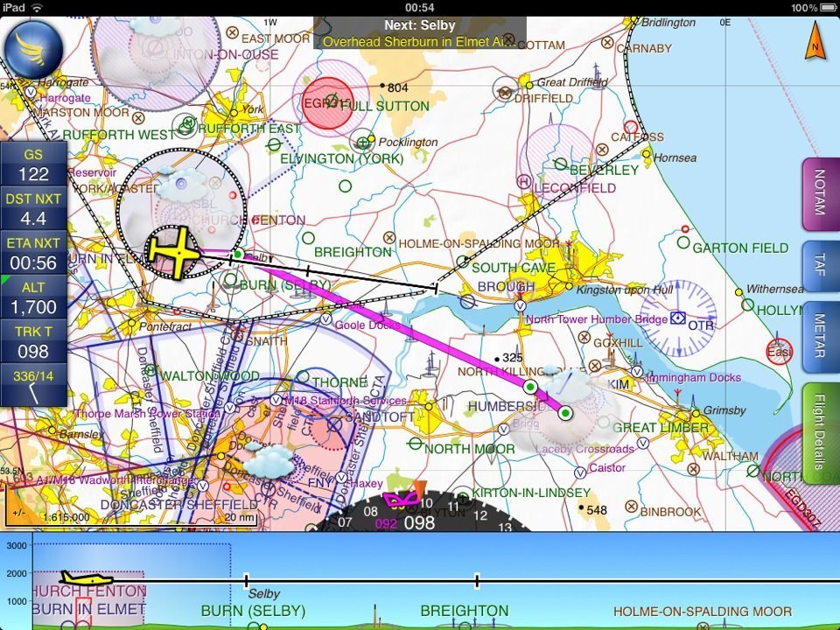Viewport: 840px width, 630px height.
Task: Select the Selby marker on profile timeline
Action: pyautogui.click(x=246, y=581)
